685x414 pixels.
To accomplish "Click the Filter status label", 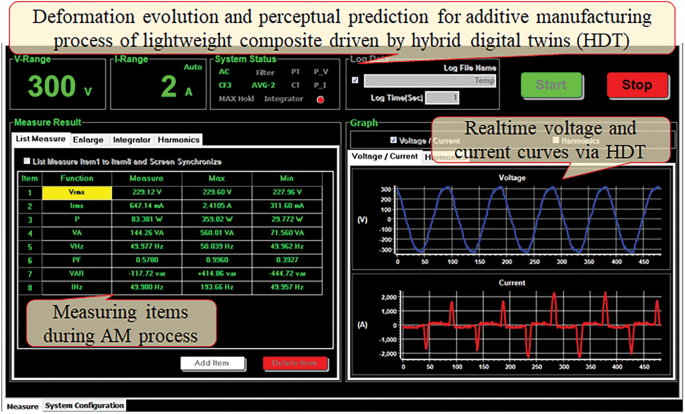I will [x=265, y=73].
